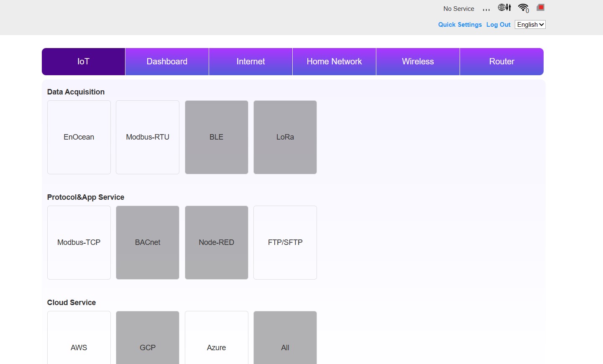Open the EnOcean data acquisition tile
Image resolution: width=603 pixels, height=364 pixels.
[x=79, y=137]
